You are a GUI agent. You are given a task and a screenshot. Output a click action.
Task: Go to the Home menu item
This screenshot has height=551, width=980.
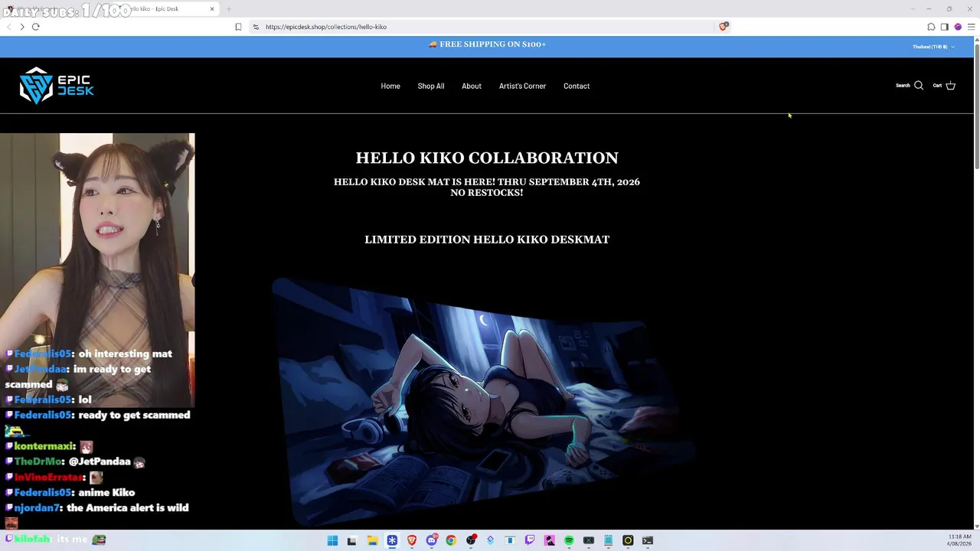(x=390, y=86)
